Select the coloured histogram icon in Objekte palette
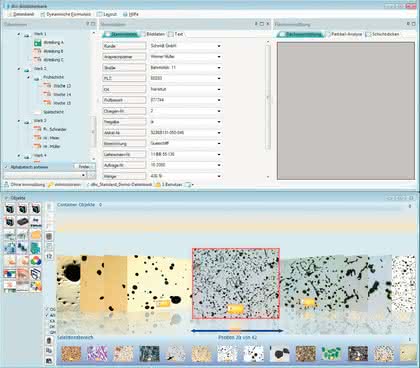This screenshot has width=420, height=368. click(x=10, y=273)
